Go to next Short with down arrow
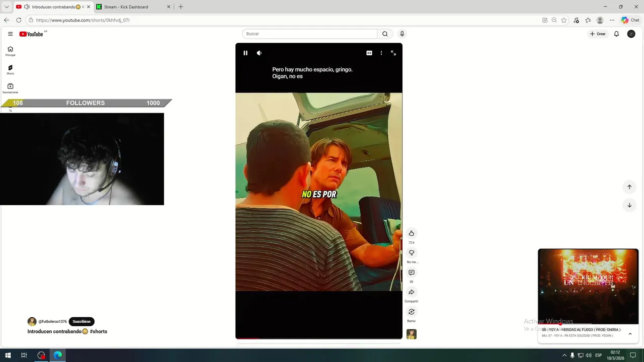Image resolution: width=644 pixels, height=362 pixels. [629, 205]
